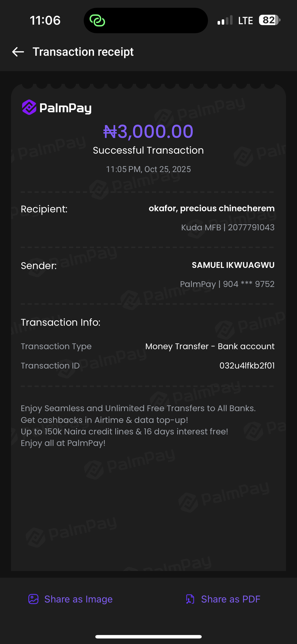Image resolution: width=297 pixels, height=644 pixels.
Task: Tap the back arrow icon
Action: 18,52
